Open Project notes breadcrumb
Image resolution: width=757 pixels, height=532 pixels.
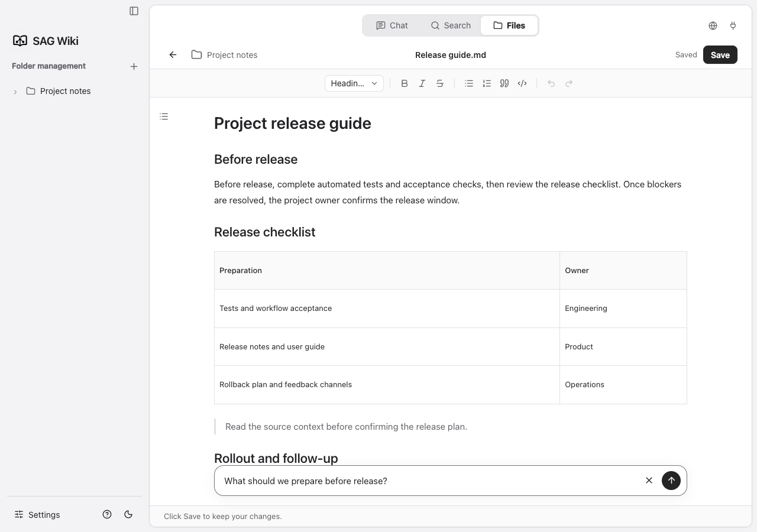(225, 55)
